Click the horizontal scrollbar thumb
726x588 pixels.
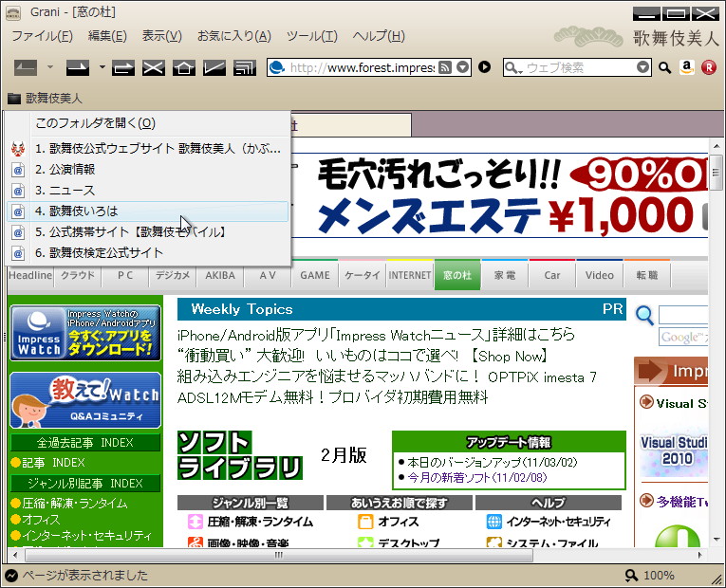tap(279, 555)
